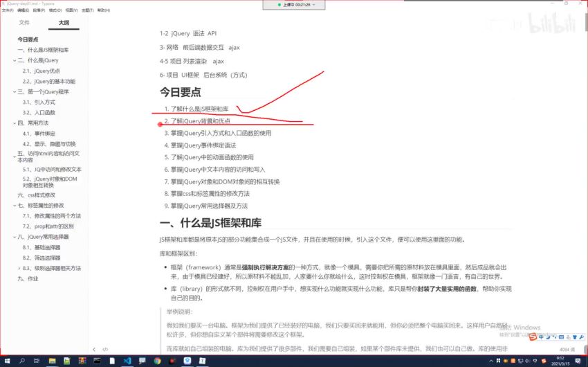Image resolution: width=588 pixels, height=367 pixels.
Task: Open WinRAR from taskbar
Action: [82, 361]
